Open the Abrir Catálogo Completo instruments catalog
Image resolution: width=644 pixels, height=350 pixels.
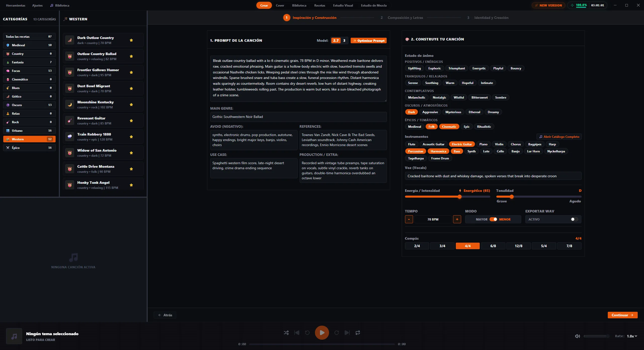tap(559, 137)
